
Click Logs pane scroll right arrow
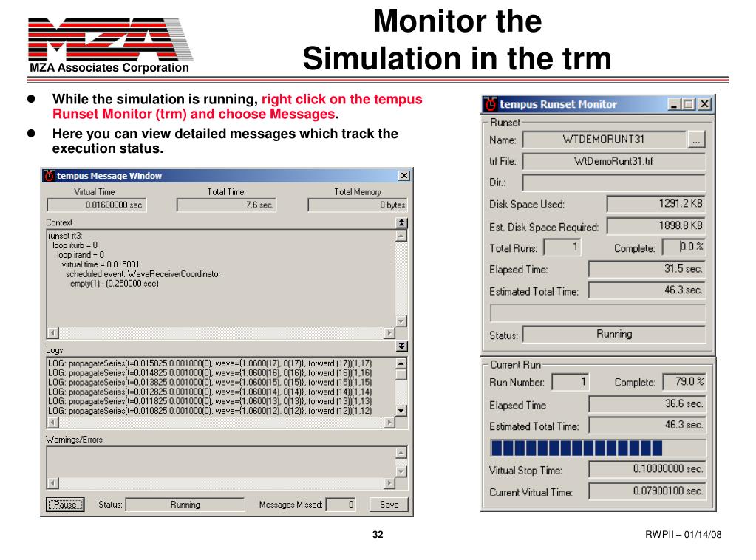[389, 423]
